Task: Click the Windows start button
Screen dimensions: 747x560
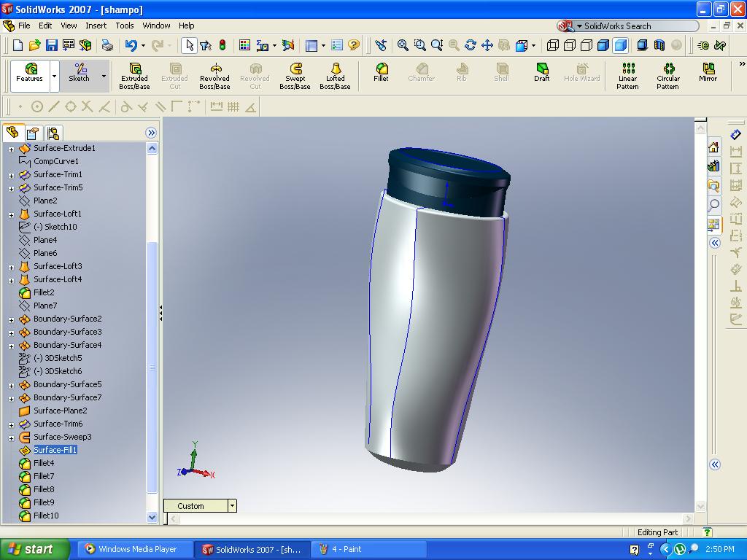Action: (x=35, y=550)
